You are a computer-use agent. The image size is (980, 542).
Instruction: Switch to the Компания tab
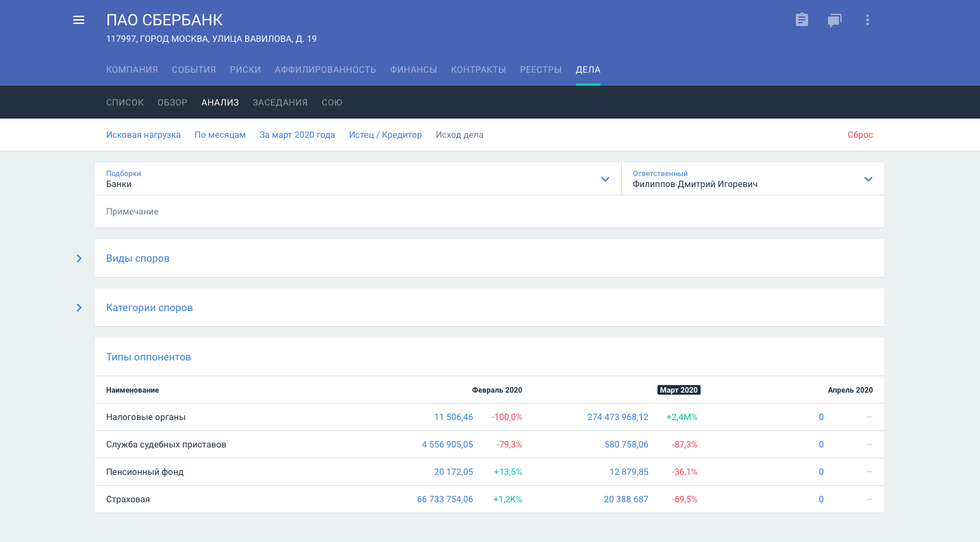pyautogui.click(x=132, y=69)
